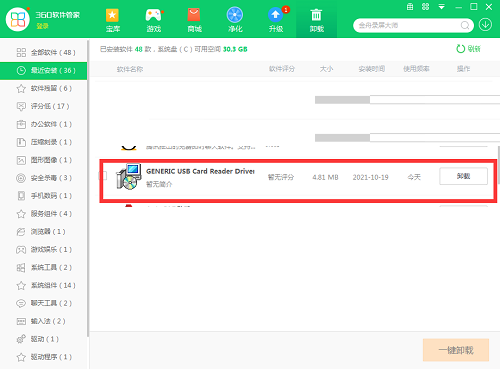Click the 浏览器 category icon
The width and height of the screenshot is (500, 369).
click(x=21, y=232)
